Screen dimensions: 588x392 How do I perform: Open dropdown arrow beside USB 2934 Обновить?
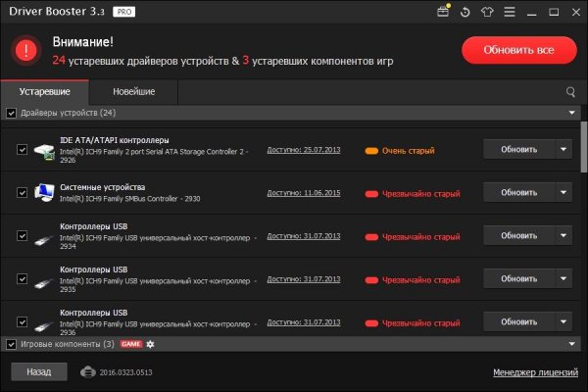[563, 235]
